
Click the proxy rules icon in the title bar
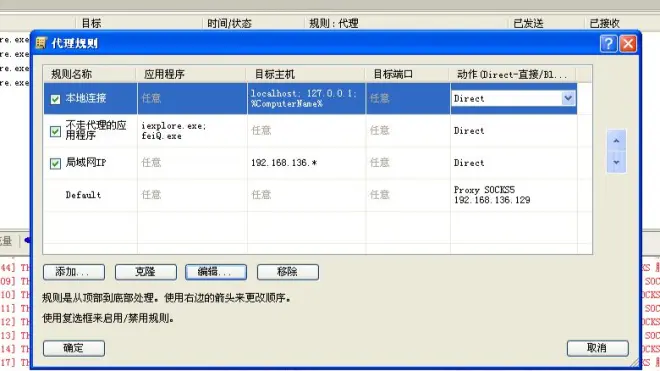click(41, 43)
